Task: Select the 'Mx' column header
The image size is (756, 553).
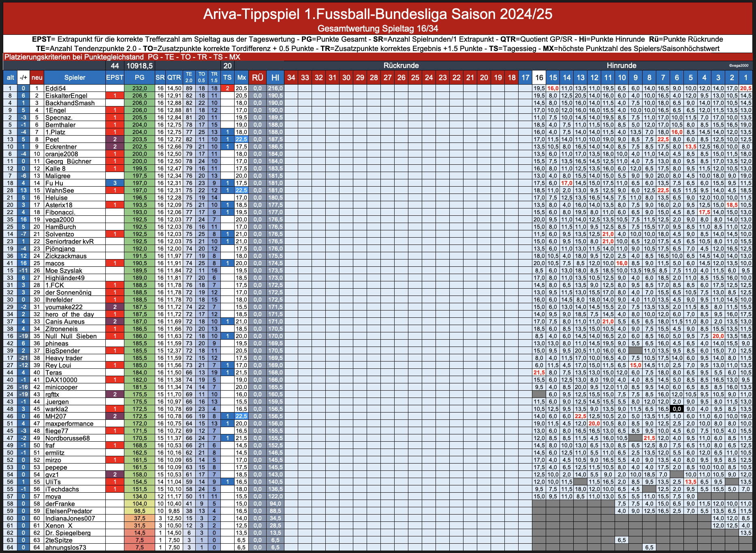Action: click(x=241, y=77)
